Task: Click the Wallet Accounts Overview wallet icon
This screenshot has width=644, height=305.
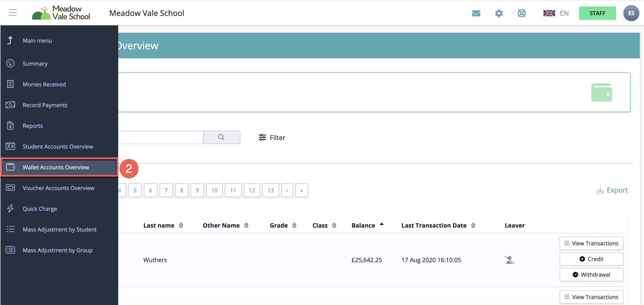Action: pyautogui.click(x=10, y=167)
